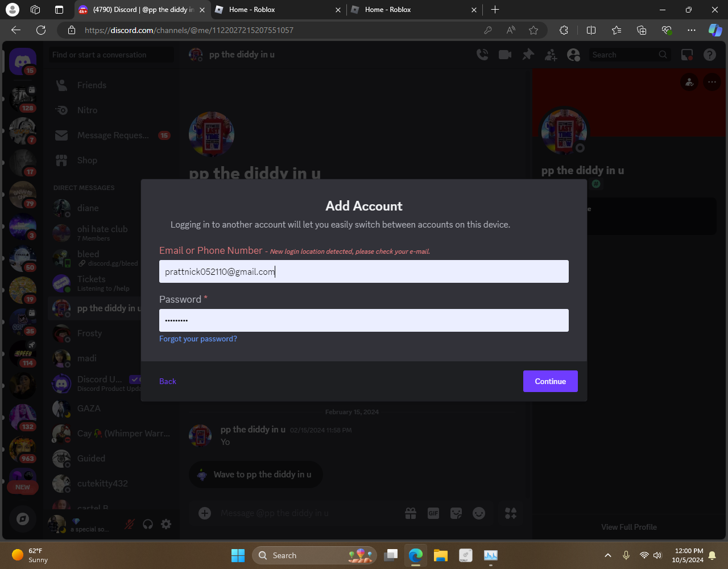728x569 pixels.
Task: Open Shop in the Discord sidebar
Action: point(111,160)
